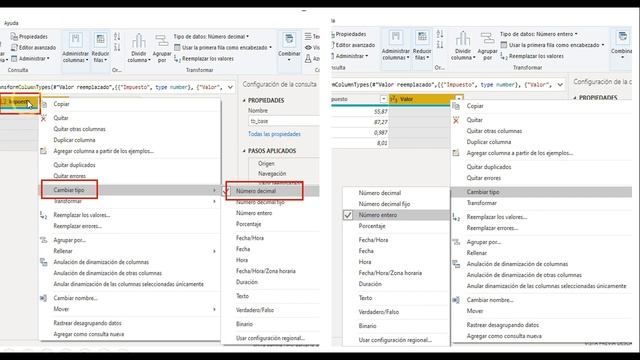The image size is (640, 360).
Task: Choose Agregar como consulta nueva in right menu
Action: (504, 336)
